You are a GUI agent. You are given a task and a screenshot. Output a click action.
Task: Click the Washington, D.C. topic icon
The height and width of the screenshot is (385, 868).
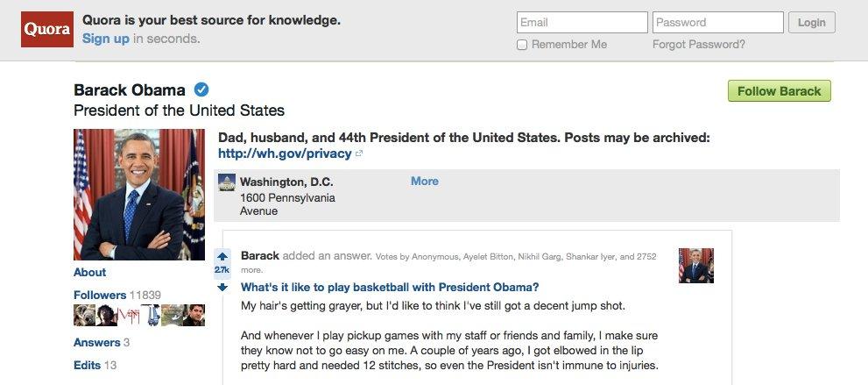click(x=227, y=182)
